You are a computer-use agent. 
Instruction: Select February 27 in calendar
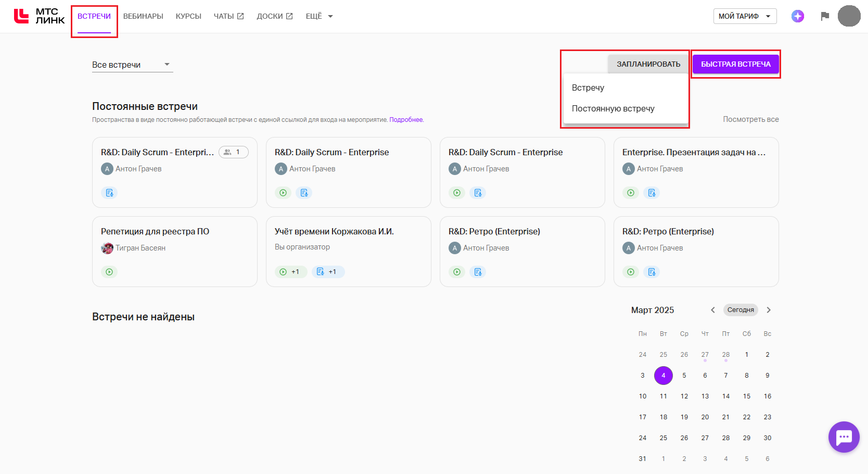coord(705,355)
